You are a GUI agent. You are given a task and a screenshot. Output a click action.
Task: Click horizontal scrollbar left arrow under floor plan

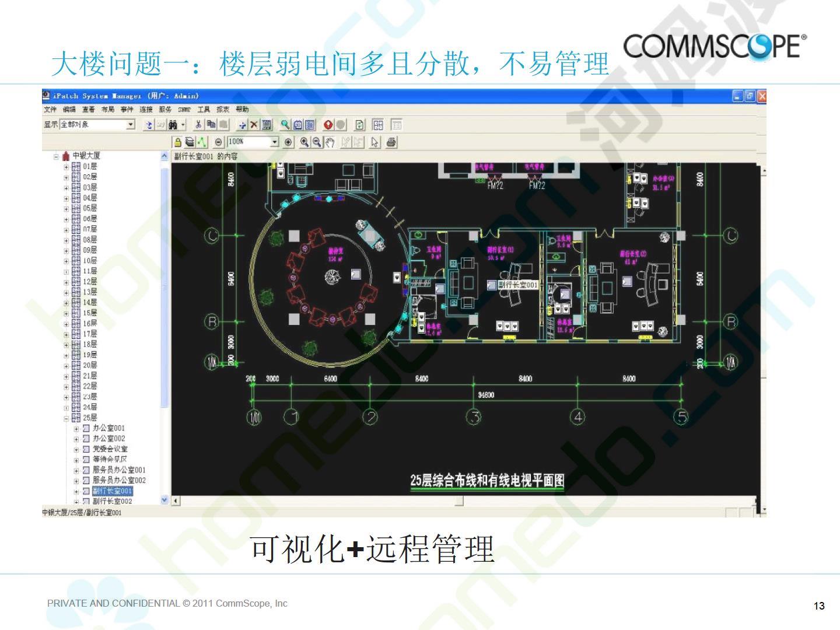coord(176,501)
